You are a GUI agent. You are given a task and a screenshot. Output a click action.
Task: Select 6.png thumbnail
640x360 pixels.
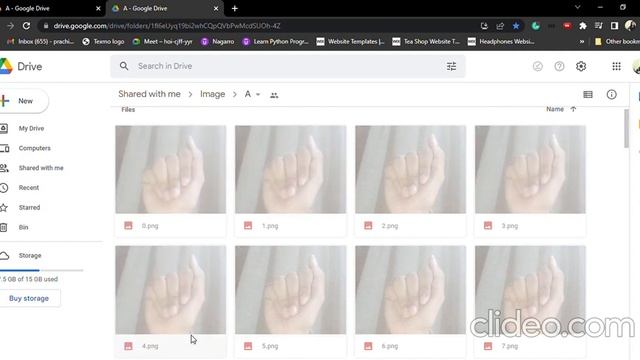(411, 290)
